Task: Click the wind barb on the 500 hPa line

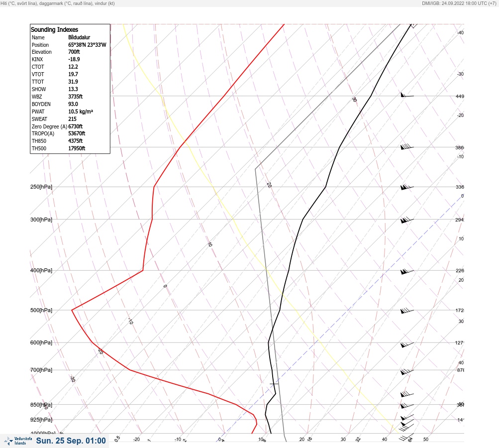Action: tap(407, 311)
